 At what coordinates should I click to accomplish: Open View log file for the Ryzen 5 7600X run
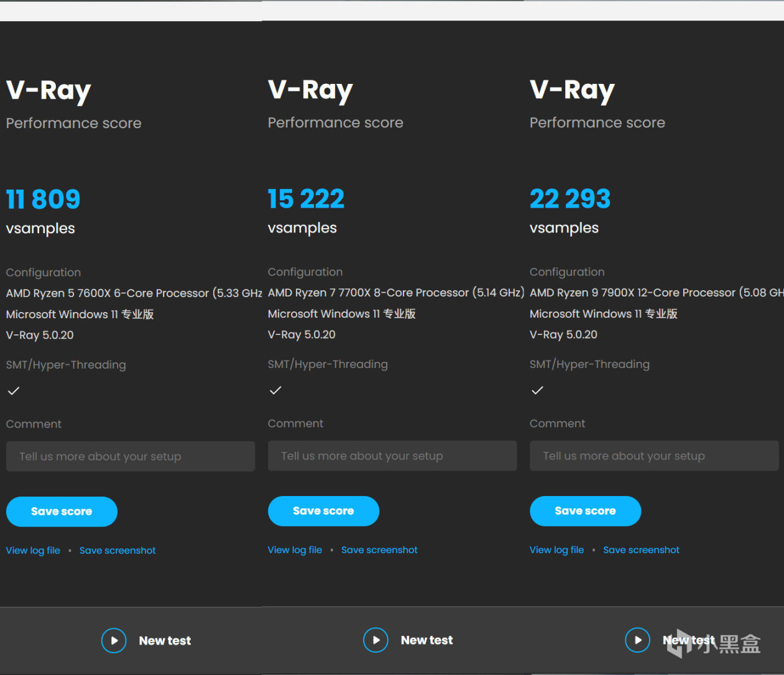coord(33,551)
